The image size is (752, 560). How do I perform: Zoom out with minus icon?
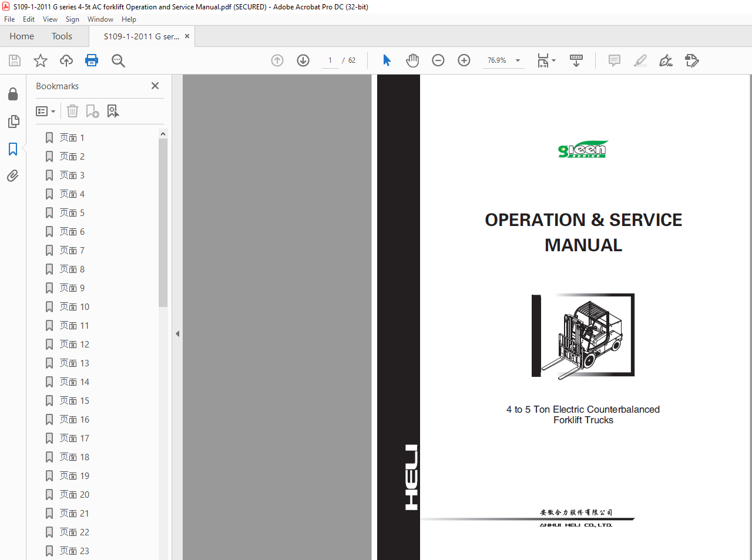click(438, 60)
